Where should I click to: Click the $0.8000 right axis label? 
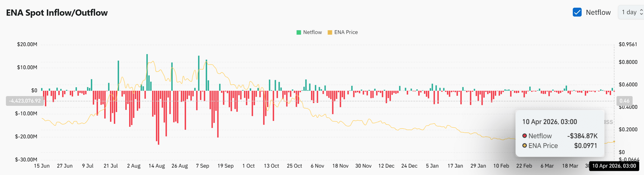[628, 62]
